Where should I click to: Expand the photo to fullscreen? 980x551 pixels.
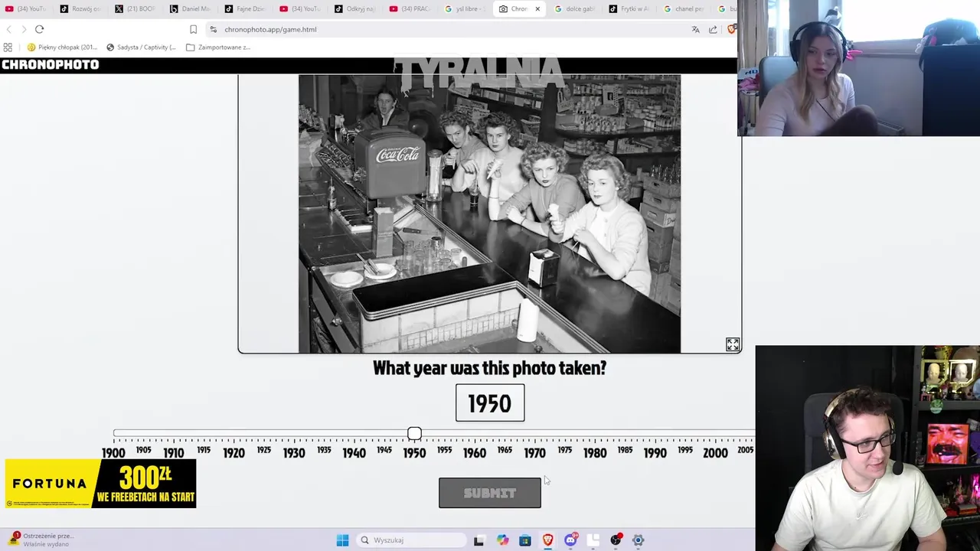tap(733, 345)
